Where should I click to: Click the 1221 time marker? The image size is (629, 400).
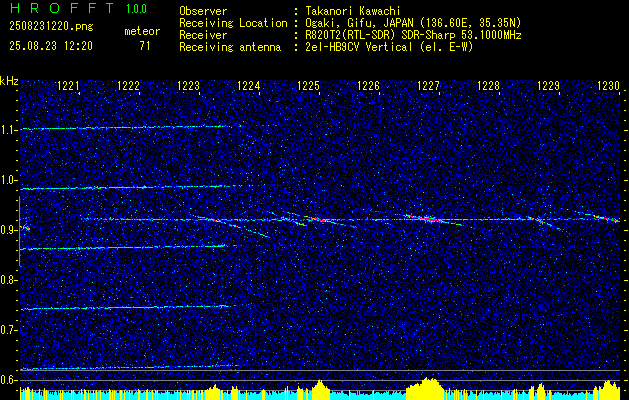(69, 86)
